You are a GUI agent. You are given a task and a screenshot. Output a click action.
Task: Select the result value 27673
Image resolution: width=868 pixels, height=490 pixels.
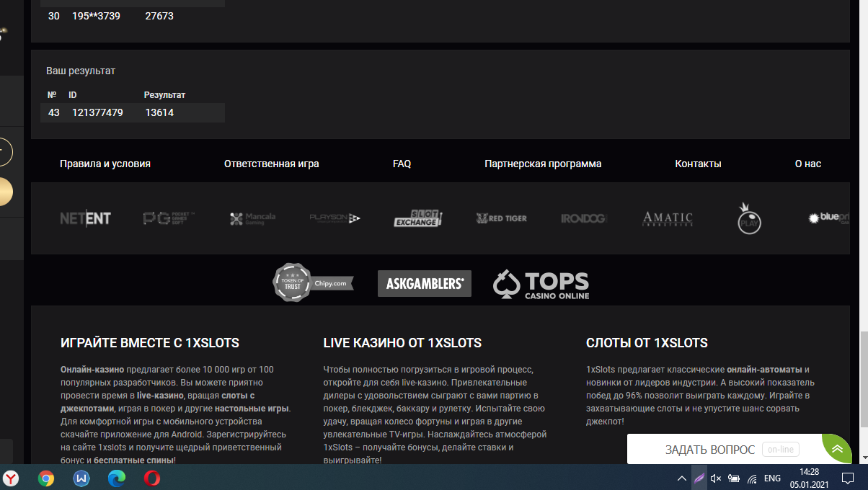tap(159, 16)
